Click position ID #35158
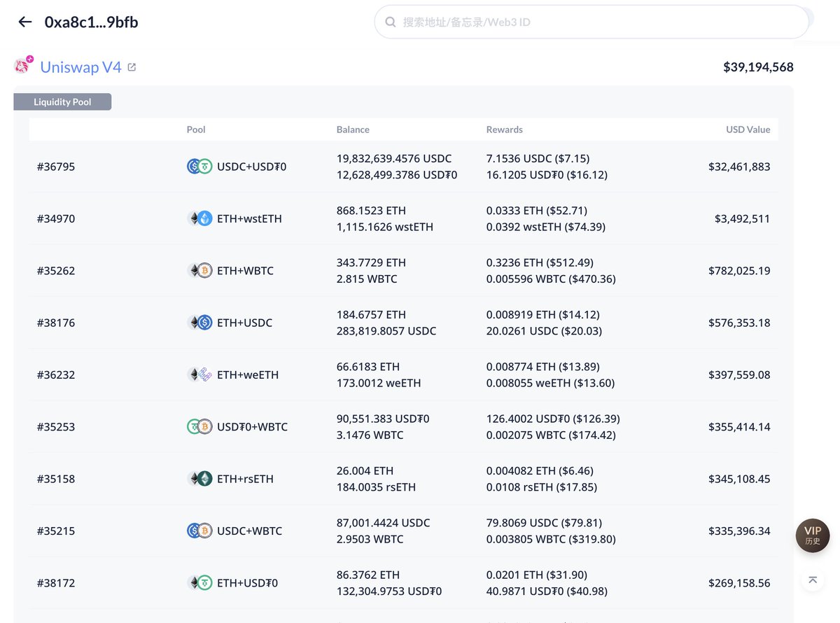 56,479
